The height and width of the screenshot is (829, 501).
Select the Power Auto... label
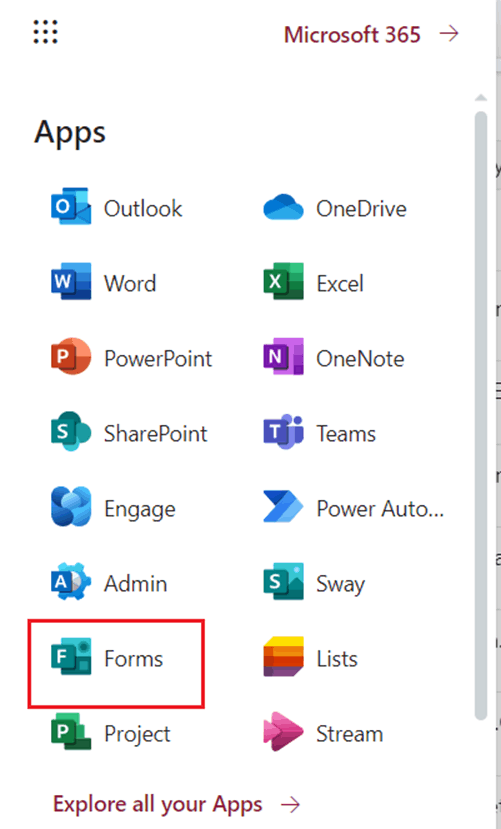click(x=380, y=509)
